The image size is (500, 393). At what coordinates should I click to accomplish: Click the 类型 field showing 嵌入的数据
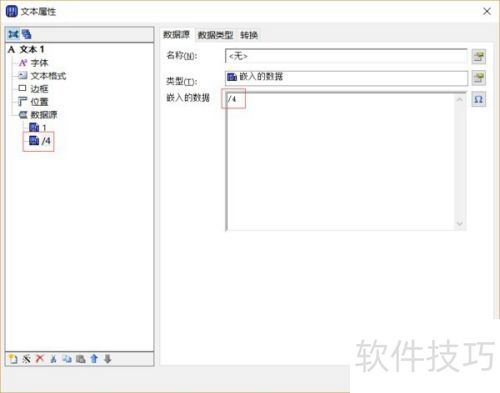coord(346,78)
